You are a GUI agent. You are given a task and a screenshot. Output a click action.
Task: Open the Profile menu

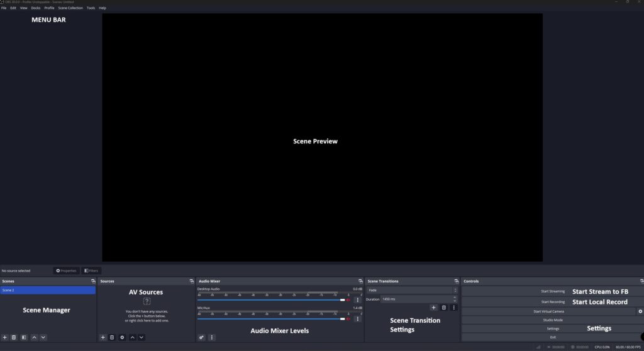point(49,8)
